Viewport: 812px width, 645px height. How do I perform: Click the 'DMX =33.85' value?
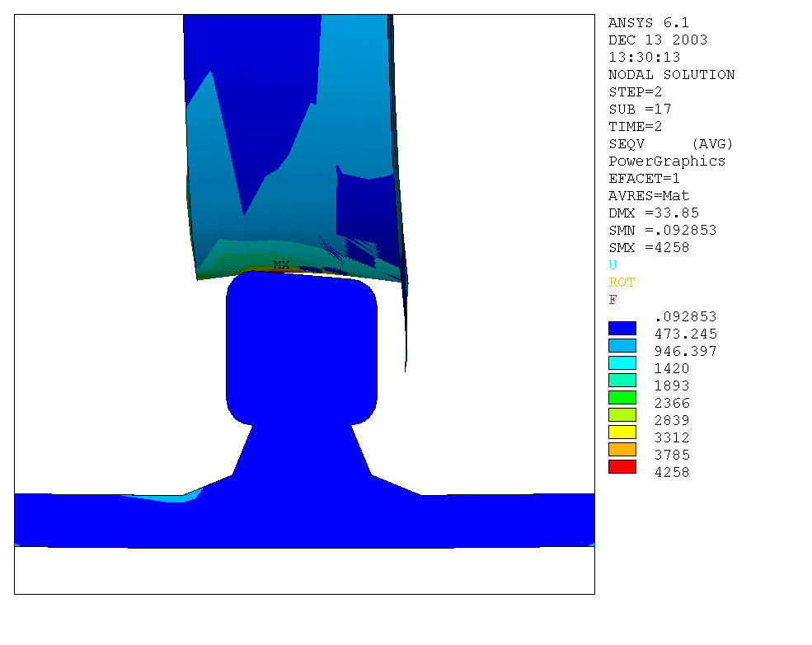(x=654, y=213)
